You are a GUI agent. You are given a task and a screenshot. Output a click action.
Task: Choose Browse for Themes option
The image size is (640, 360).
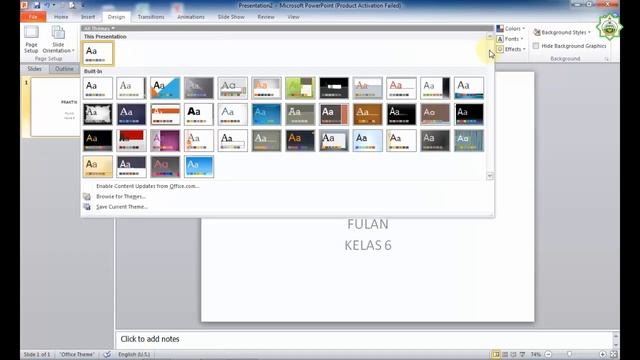point(121,196)
